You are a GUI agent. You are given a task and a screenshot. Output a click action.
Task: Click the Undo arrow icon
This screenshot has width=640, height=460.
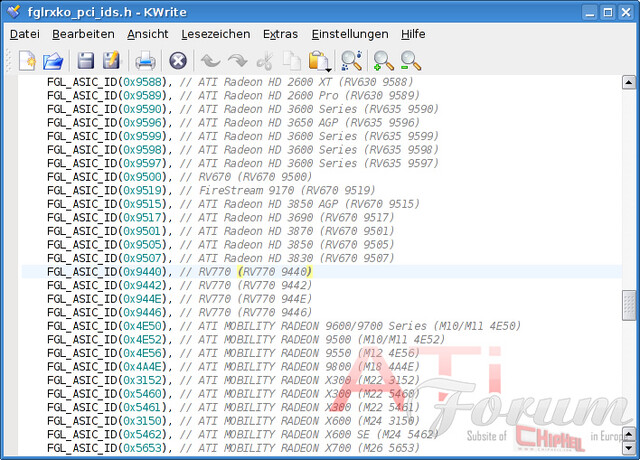[211, 61]
